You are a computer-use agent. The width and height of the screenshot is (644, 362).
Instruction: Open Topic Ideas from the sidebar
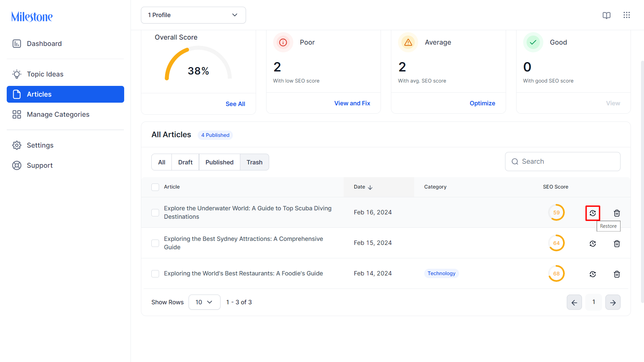point(65,74)
